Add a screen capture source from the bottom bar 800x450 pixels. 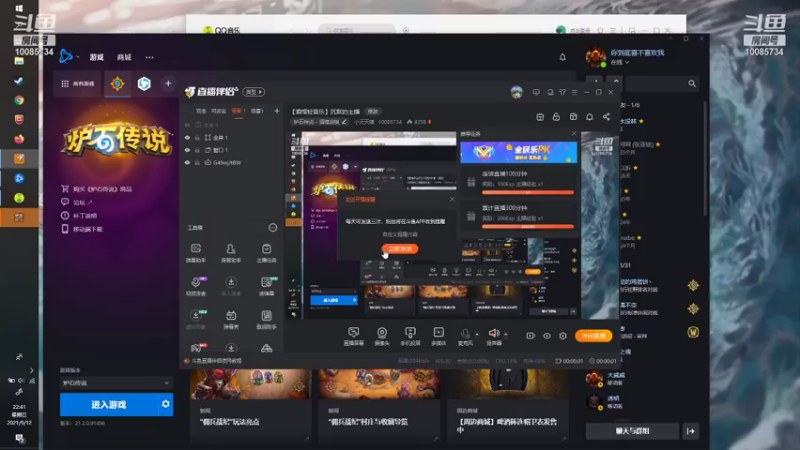pyautogui.click(x=353, y=337)
